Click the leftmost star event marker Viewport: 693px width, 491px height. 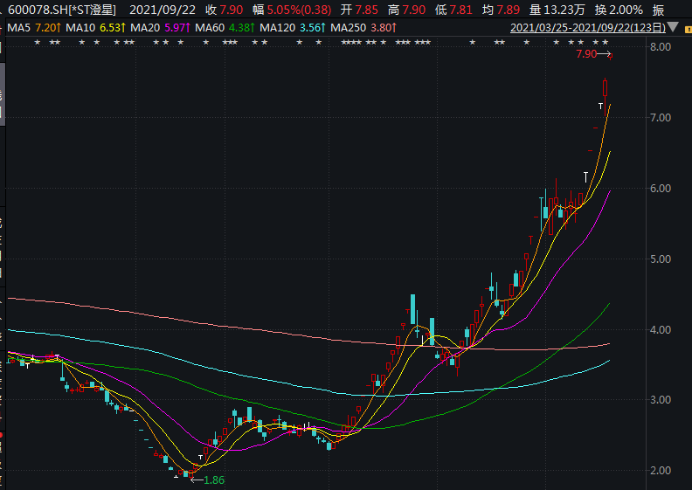(x=37, y=44)
